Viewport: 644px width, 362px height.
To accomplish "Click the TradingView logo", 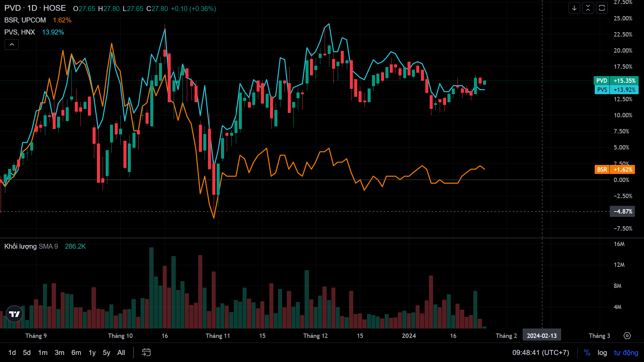I will pos(14,314).
